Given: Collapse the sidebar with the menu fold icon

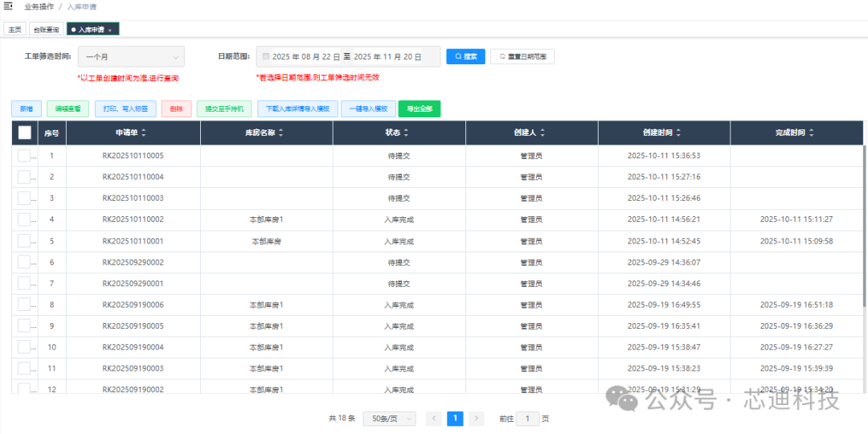Looking at the screenshot, I should (8, 6).
